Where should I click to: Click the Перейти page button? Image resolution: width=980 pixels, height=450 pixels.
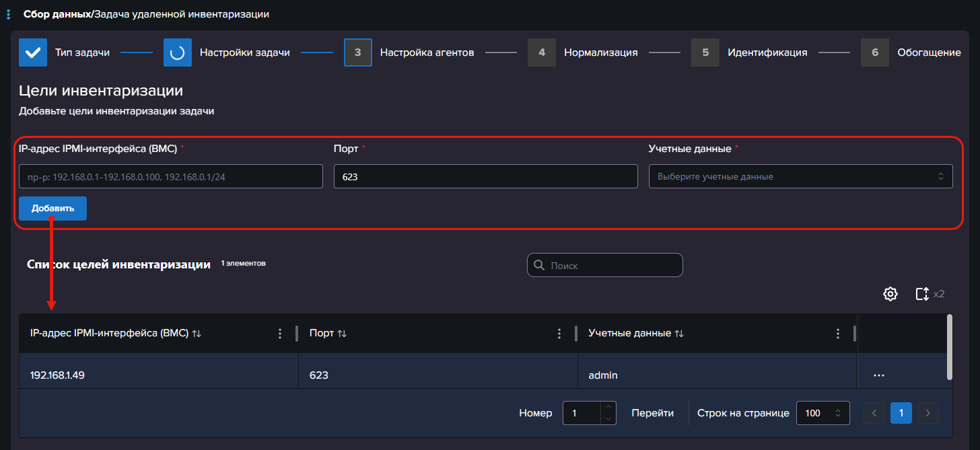(652, 413)
